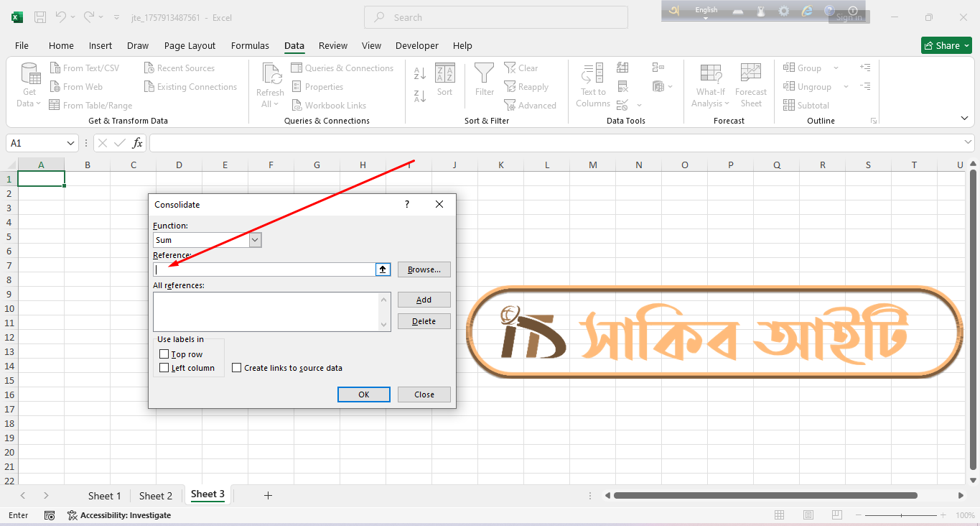Collapse the ribbon using the chevron
The height and width of the screenshot is (526, 980).
[x=964, y=118]
